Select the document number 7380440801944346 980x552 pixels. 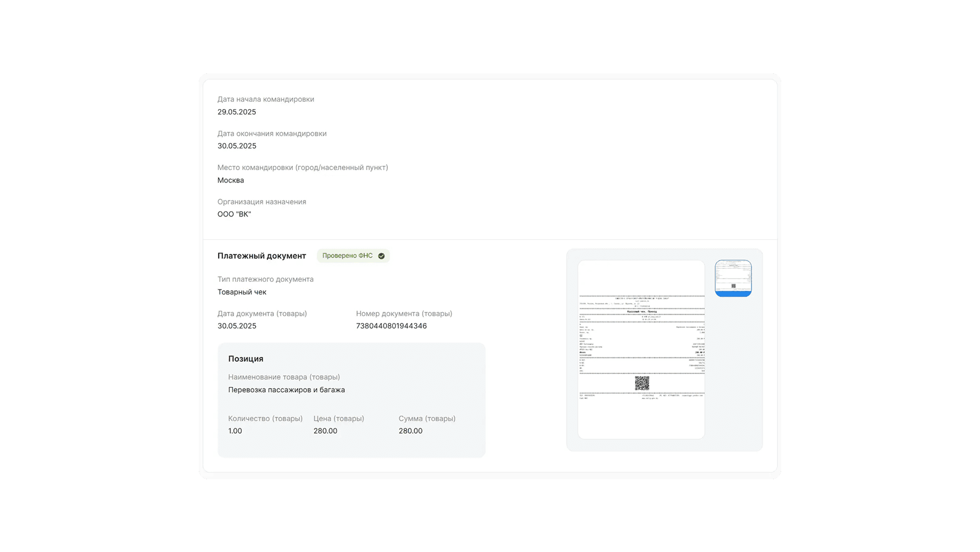click(392, 326)
